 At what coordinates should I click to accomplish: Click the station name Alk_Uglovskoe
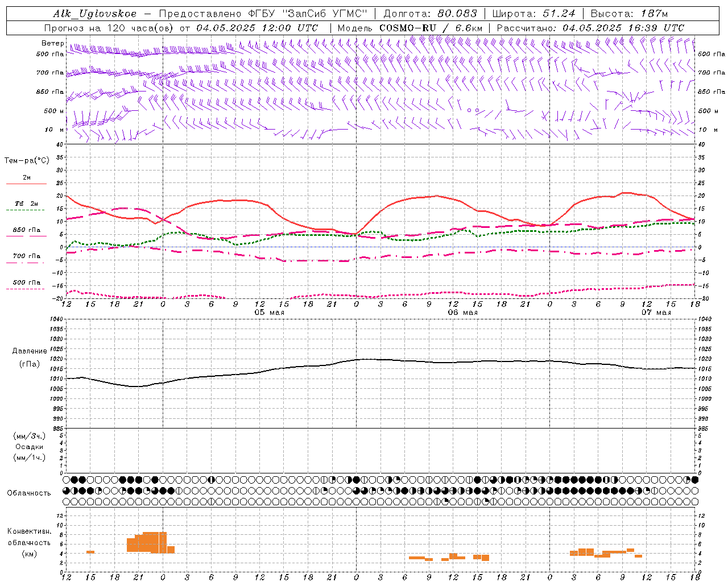pos(95,14)
